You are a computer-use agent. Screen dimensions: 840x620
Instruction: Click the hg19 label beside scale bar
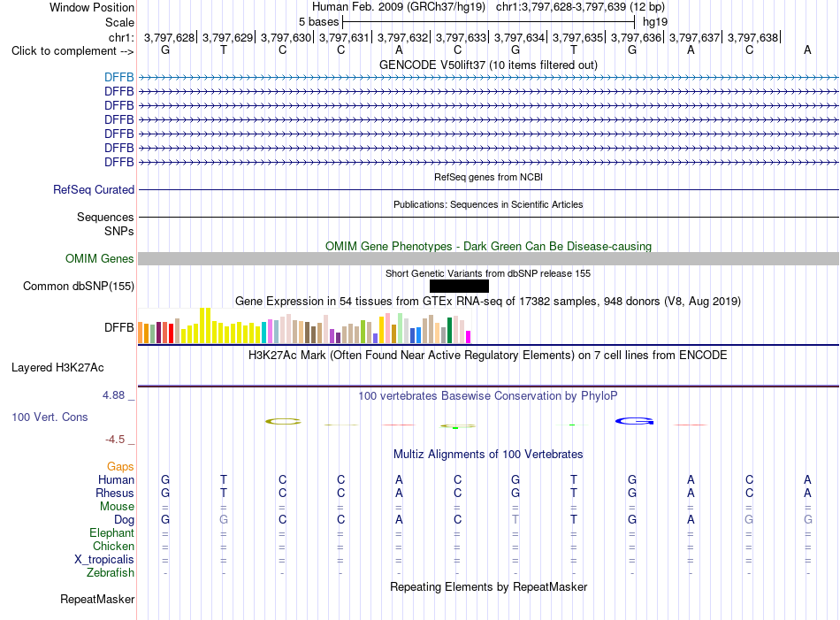coord(655,22)
